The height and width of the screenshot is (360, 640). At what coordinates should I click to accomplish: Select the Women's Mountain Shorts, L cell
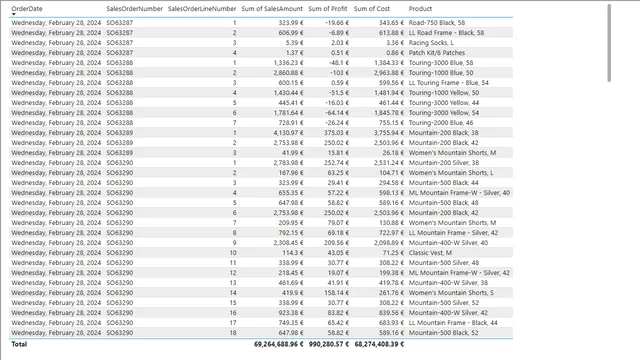point(451,173)
